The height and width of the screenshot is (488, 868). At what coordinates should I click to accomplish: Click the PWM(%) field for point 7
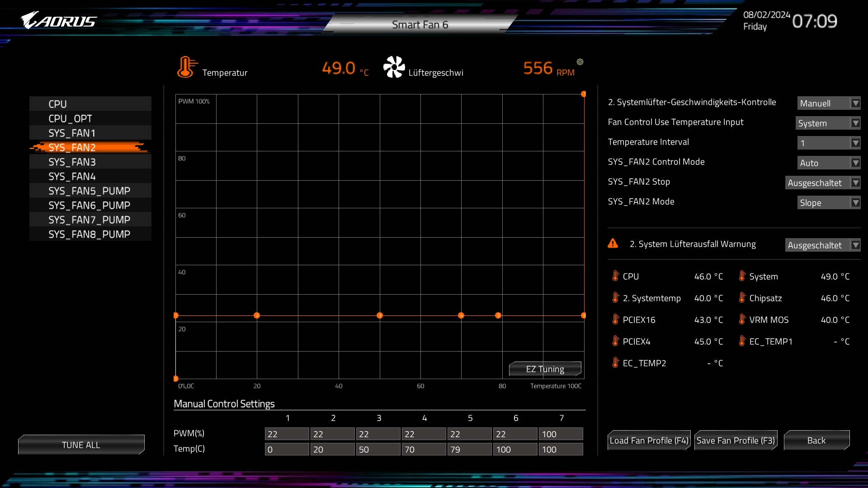coord(561,434)
